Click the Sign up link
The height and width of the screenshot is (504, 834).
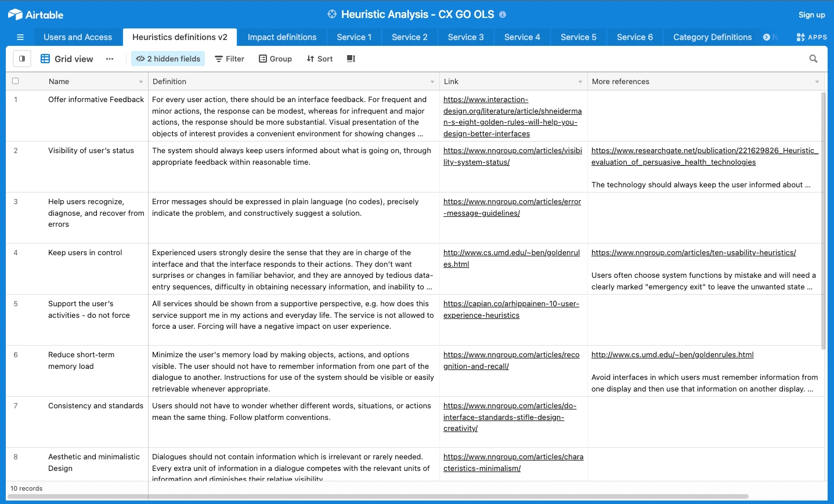(x=811, y=15)
